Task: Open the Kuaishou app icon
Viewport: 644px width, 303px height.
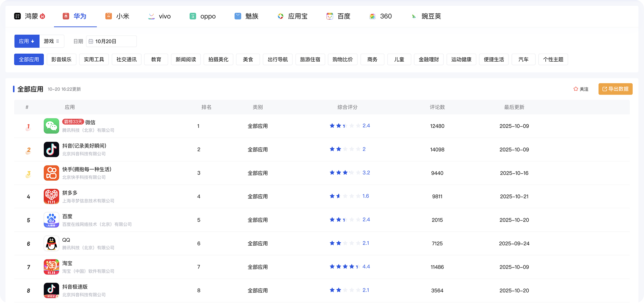Action: click(x=51, y=173)
